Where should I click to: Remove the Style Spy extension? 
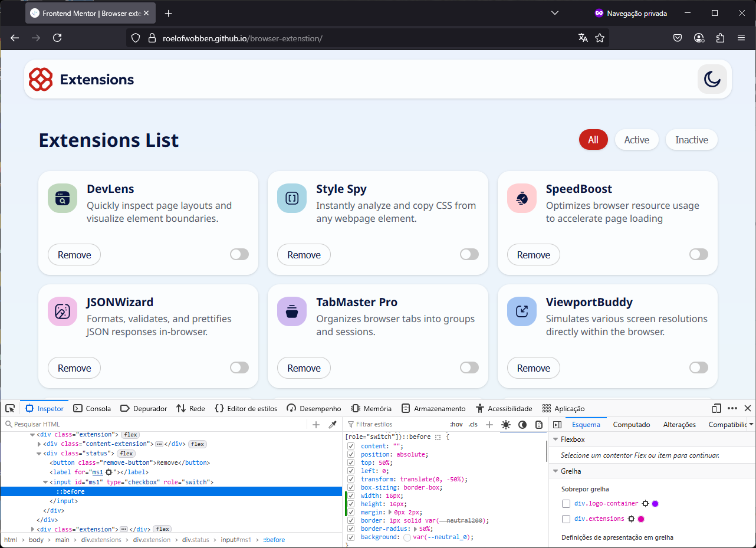tap(304, 255)
